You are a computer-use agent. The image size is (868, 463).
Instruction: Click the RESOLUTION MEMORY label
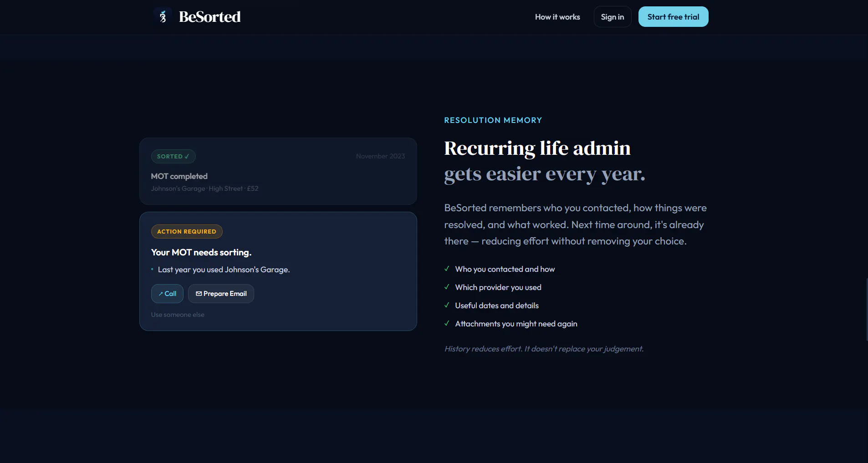click(x=493, y=120)
